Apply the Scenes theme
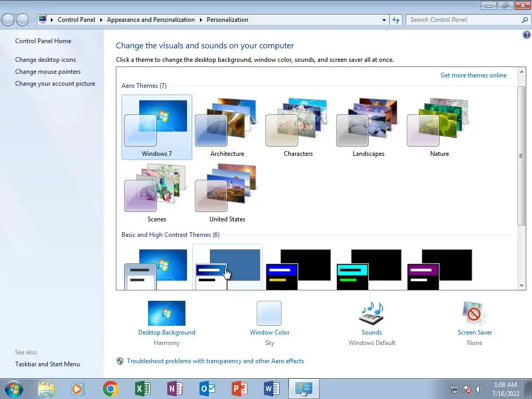 [x=157, y=193]
